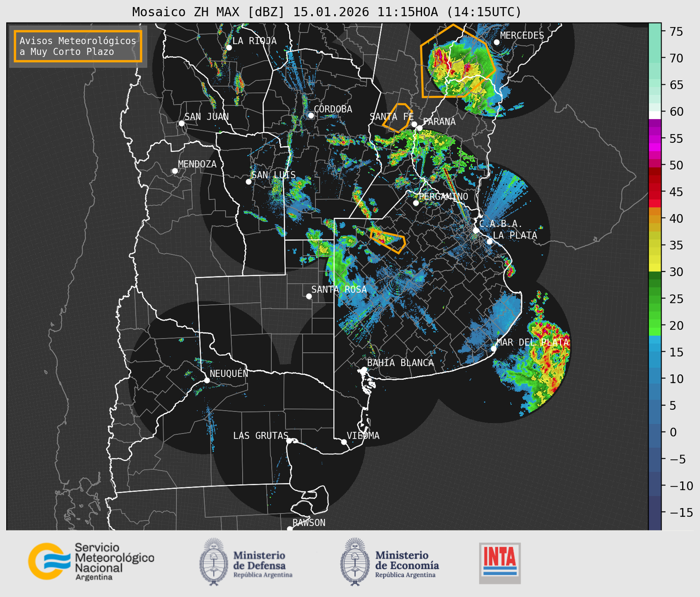This screenshot has height=597, width=700.
Task: Click the 25 dBZ green band on color scale
Action: [655, 298]
